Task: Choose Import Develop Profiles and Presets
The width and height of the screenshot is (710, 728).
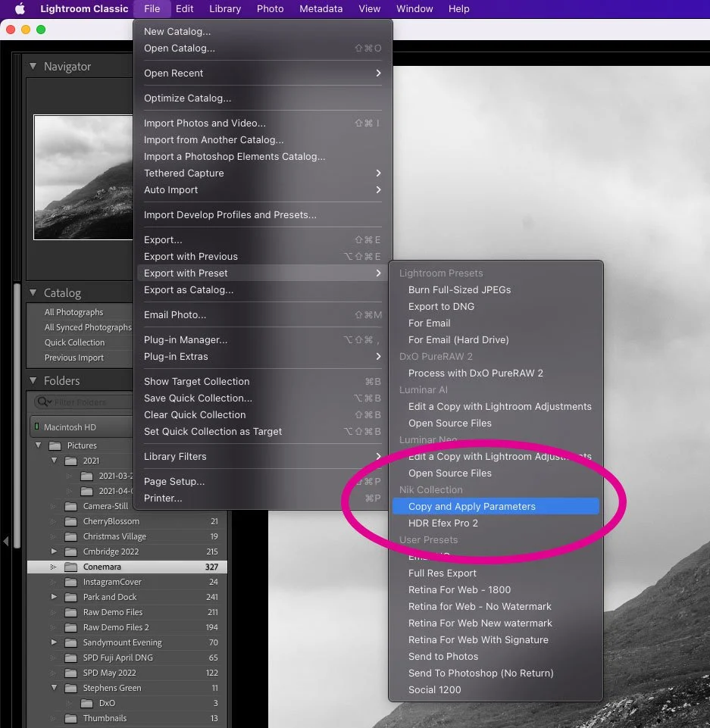Action: (262, 215)
